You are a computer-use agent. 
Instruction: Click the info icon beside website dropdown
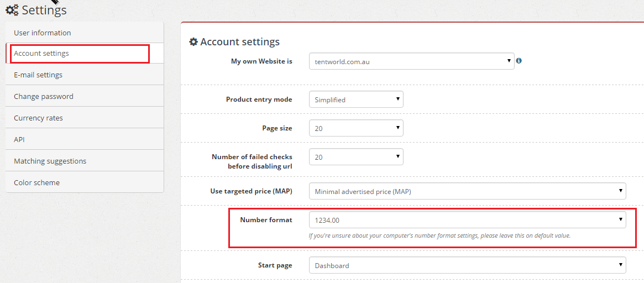[x=519, y=60]
